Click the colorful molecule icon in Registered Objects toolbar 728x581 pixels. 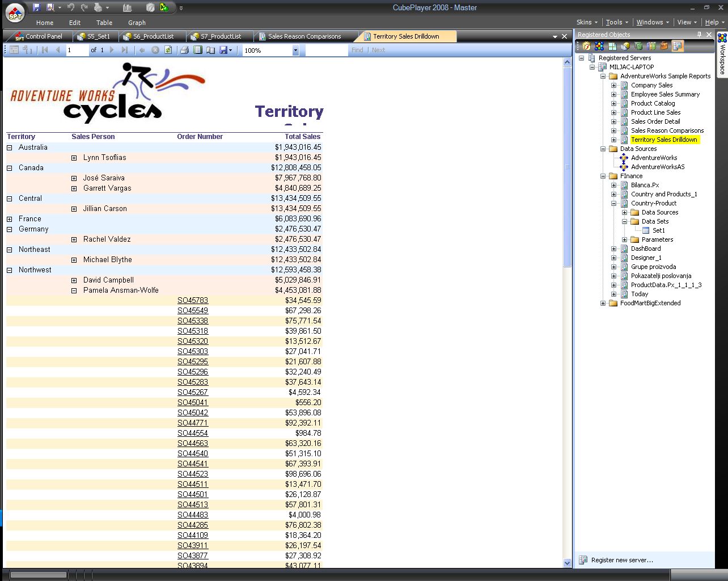pyautogui.click(x=599, y=46)
